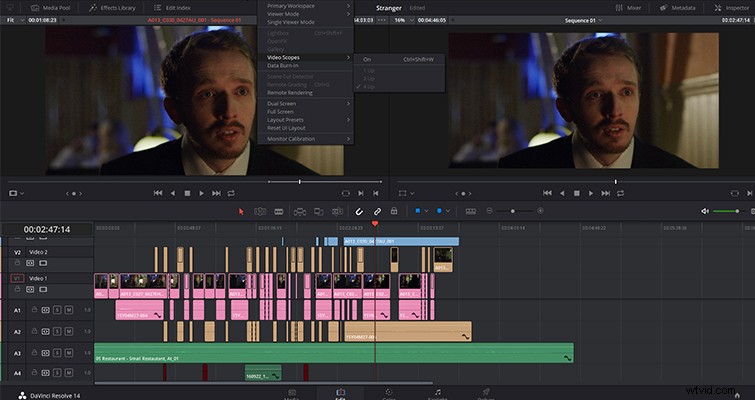Viewport: 755px width, 400px height.
Task: Open the Metadata panel
Action: [677, 8]
